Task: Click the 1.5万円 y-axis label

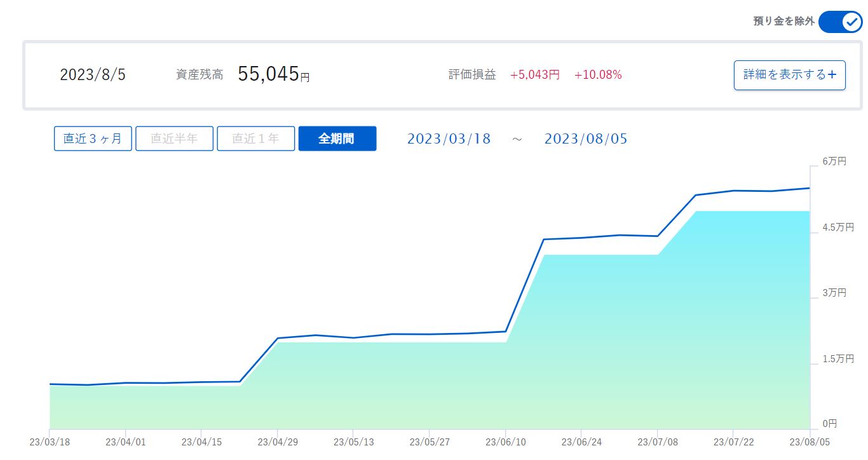Action: tap(837, 359)
